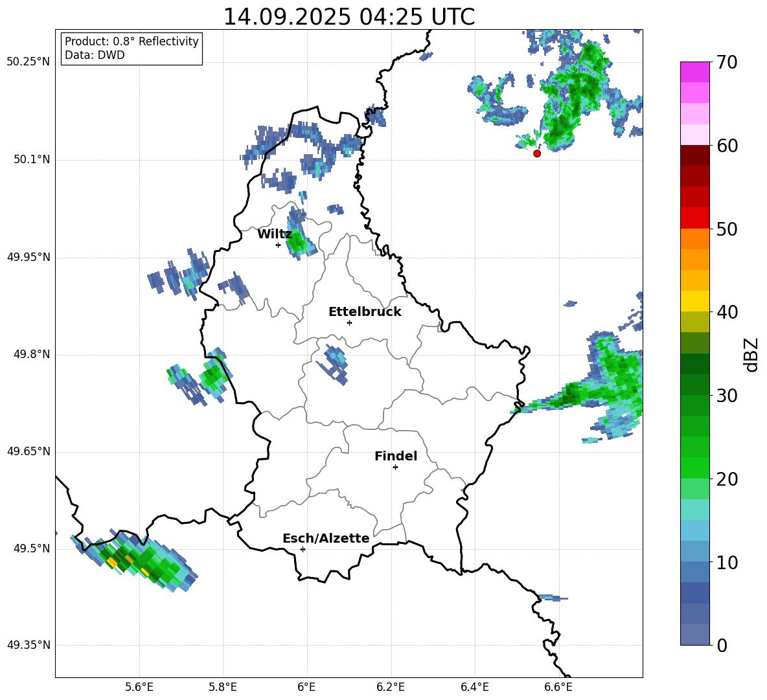Click the green rain cell east of Wiltz
Screen dimensions: 767x700
(299, 240)
